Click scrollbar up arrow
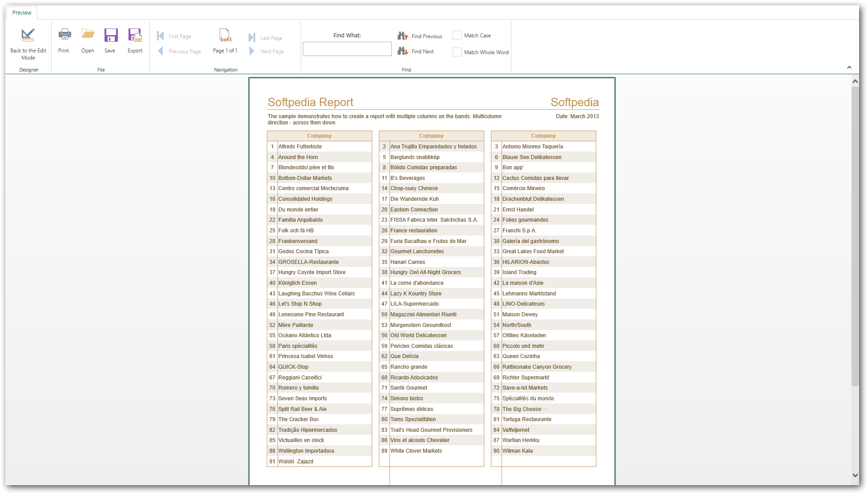Viewport: 868px width, 494px height. 855,81
